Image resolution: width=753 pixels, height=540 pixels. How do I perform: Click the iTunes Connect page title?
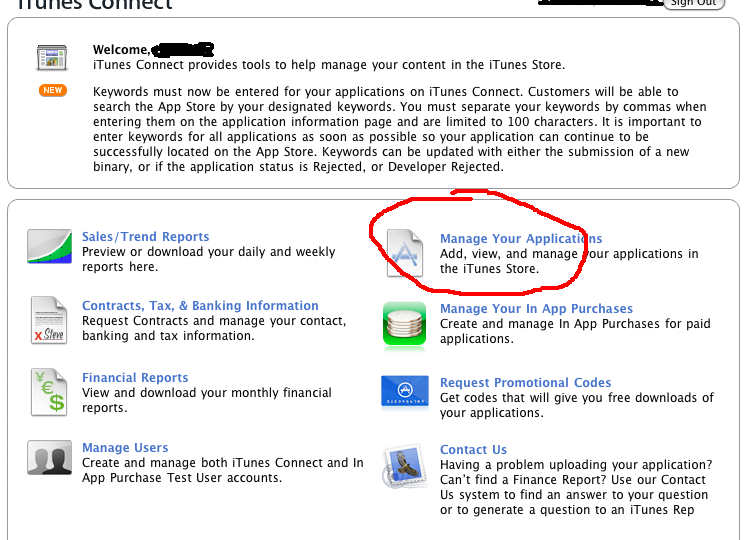pyautogui.click(x=94, y=5)
